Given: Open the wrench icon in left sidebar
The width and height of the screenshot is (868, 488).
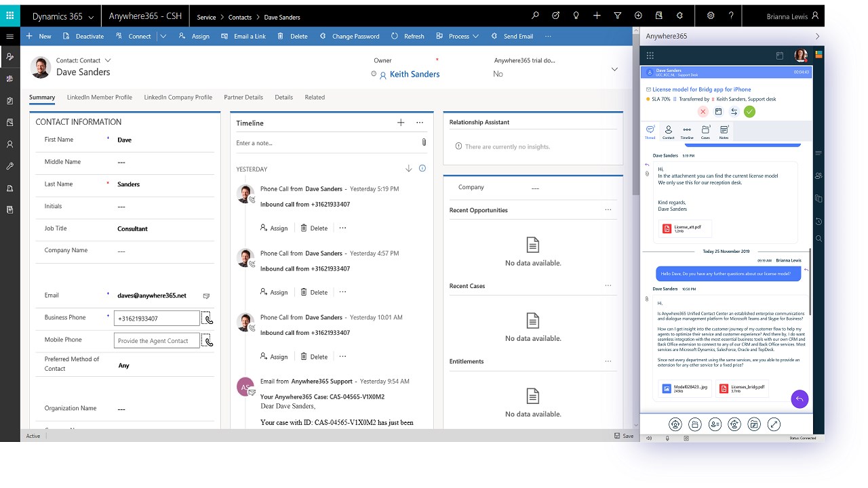Looking at the screenshot, I should click(x=9, y=166).
